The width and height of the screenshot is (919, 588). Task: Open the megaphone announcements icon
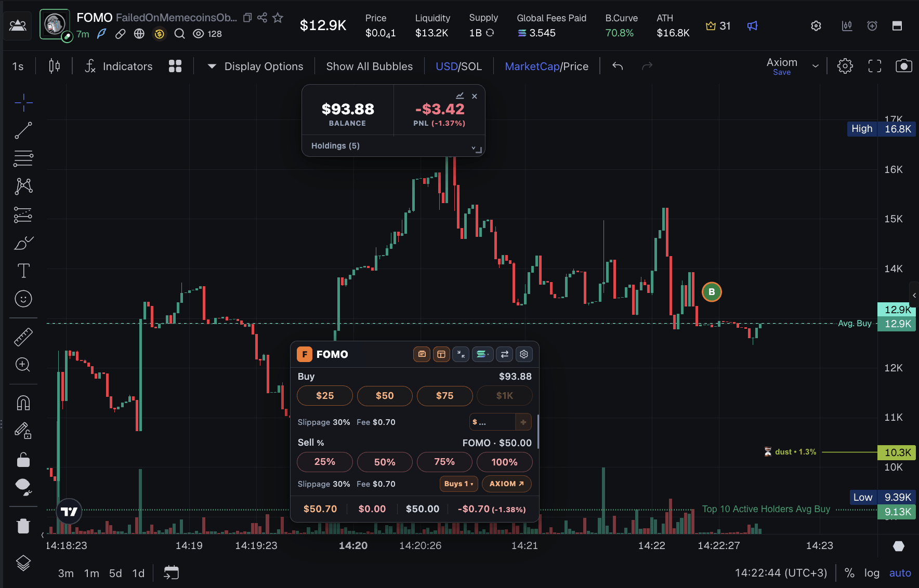point(752,25)
